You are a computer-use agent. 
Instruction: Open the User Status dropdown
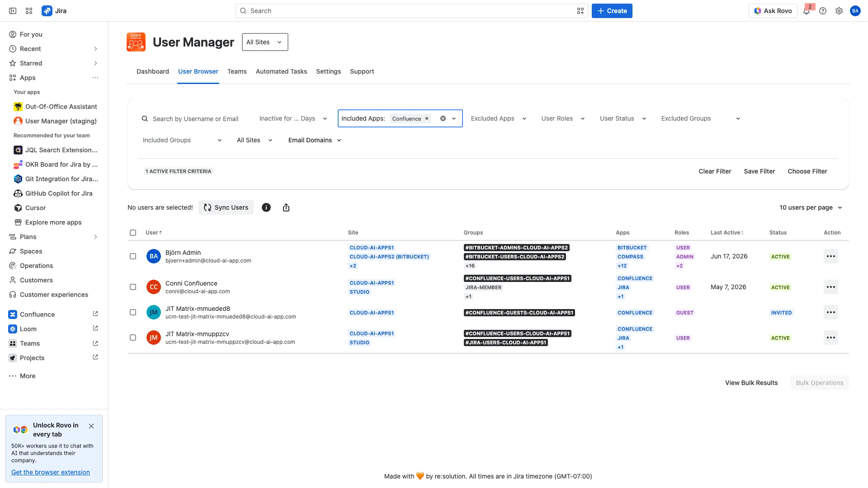click(623, 118)
